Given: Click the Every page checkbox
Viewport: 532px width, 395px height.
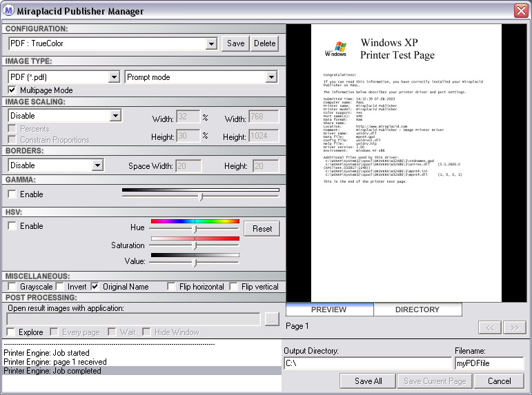Looking at the screenshot, I should pos(54,332).
